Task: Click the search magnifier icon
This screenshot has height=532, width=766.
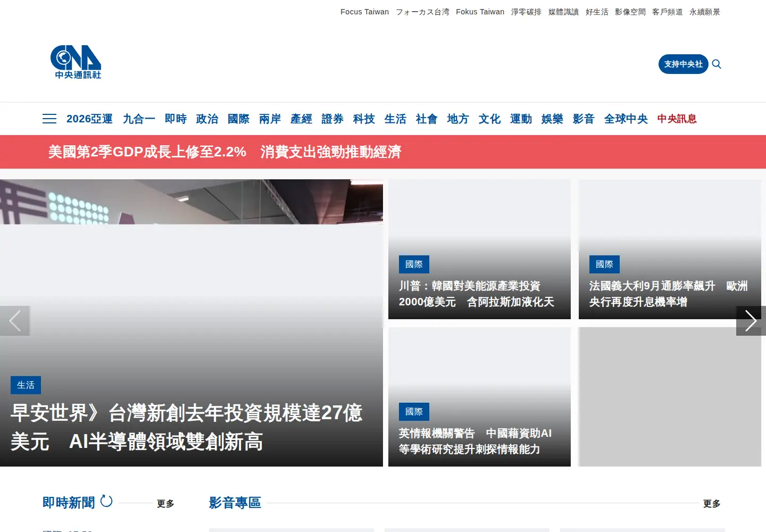Action: 717,64
